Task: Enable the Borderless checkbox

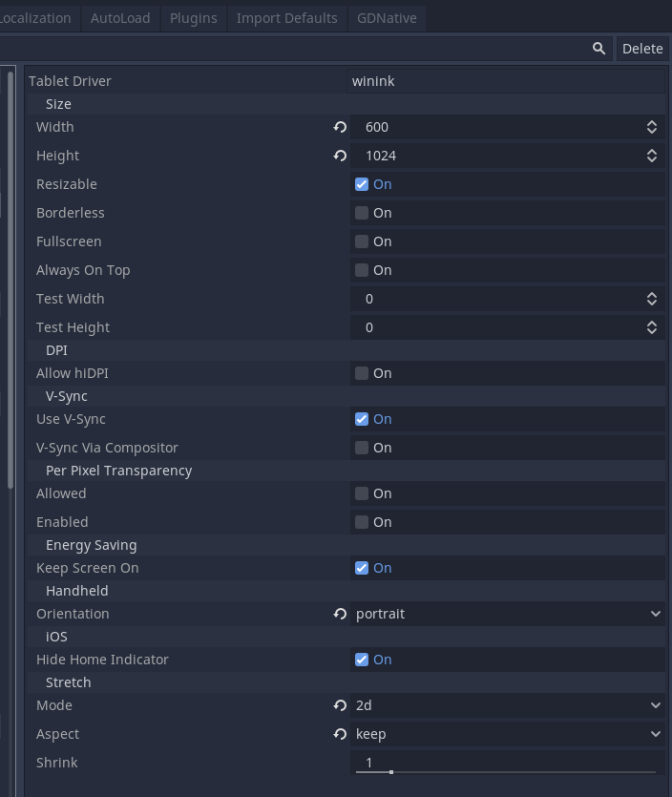Action: tap(362, 213)
